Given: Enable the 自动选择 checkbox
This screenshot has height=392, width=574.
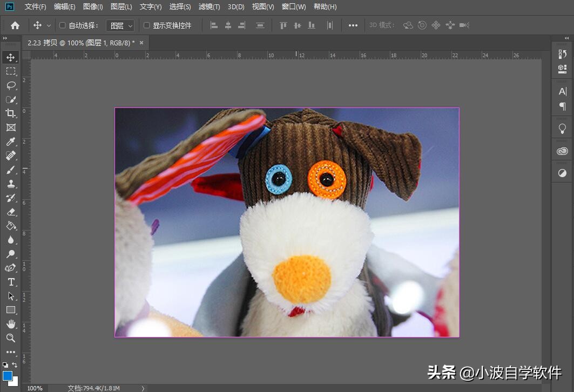Looking at the screenshot, I should [x=62, y=25].
